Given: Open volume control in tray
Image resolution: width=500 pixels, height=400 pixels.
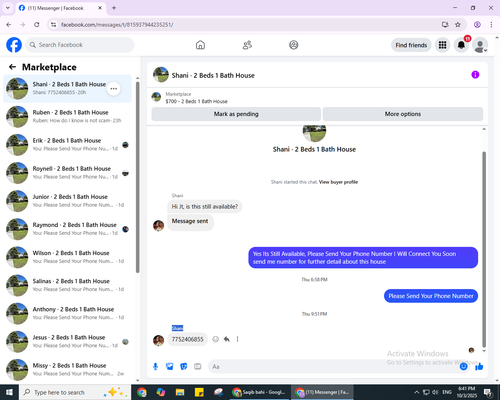Looking at the screenshot, I should 435,392.
